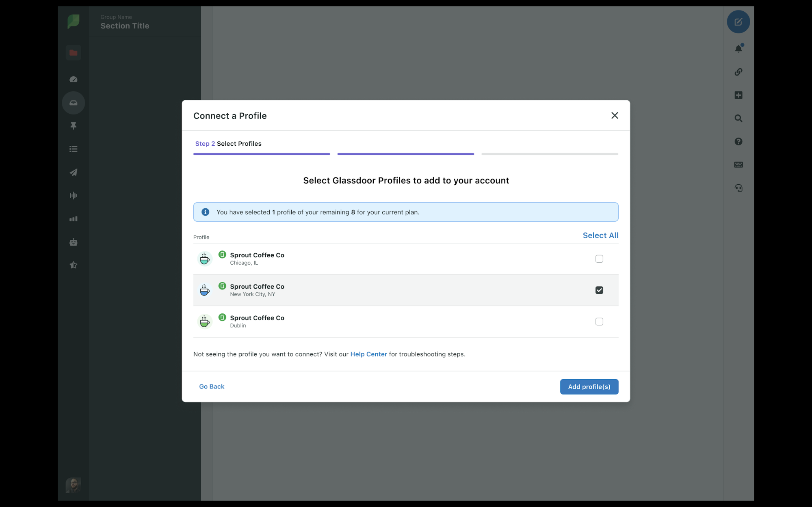The height and width of the screenshot is (507, 812).
Task: Open the bot automation icon
Action: tap(73, 242)
